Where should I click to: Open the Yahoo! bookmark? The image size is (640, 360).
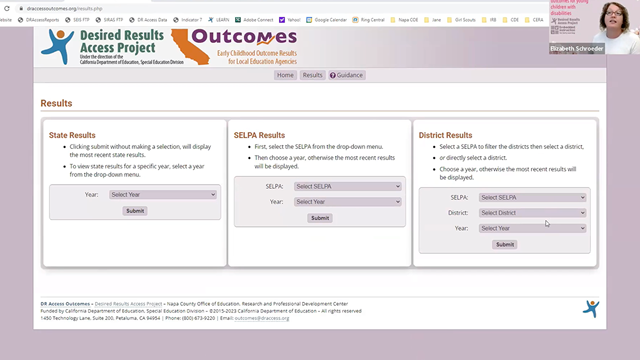290,20
